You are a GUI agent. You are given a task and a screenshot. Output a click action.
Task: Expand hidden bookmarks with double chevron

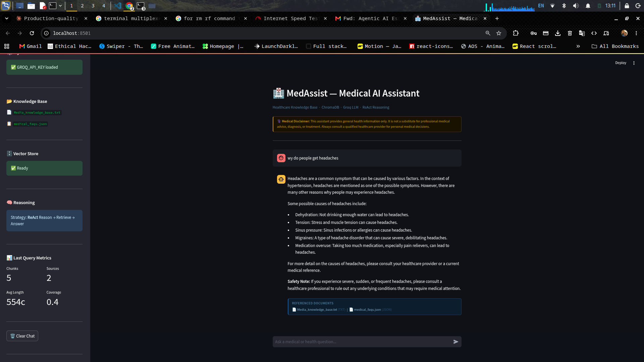578,46
